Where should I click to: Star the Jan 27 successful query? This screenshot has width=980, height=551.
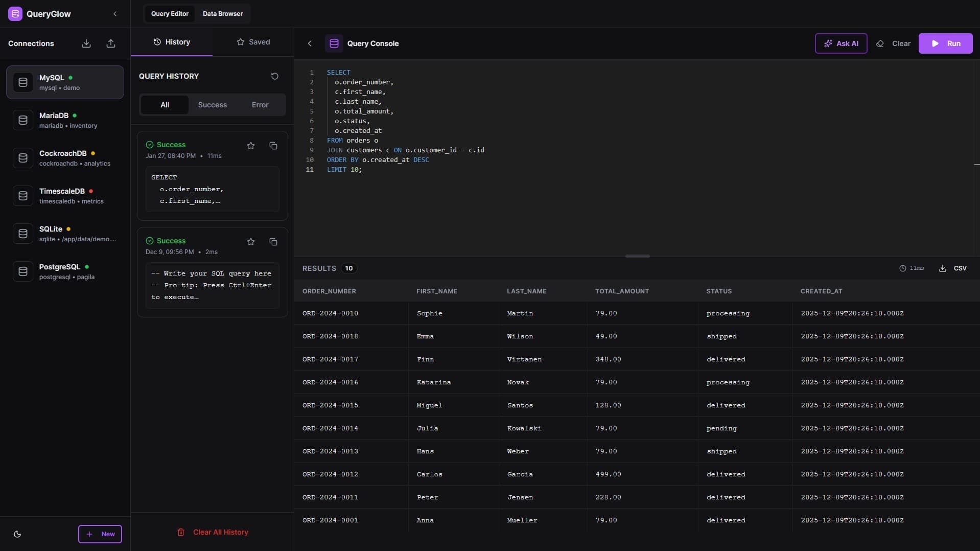(250, 146)
